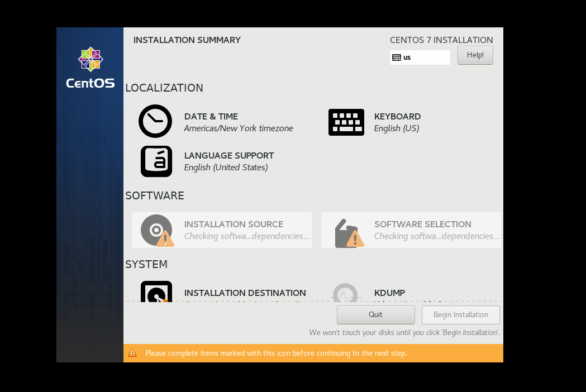
Task: Click the INSTALLATION SUMMARY heading
Action: pos(187,40)
